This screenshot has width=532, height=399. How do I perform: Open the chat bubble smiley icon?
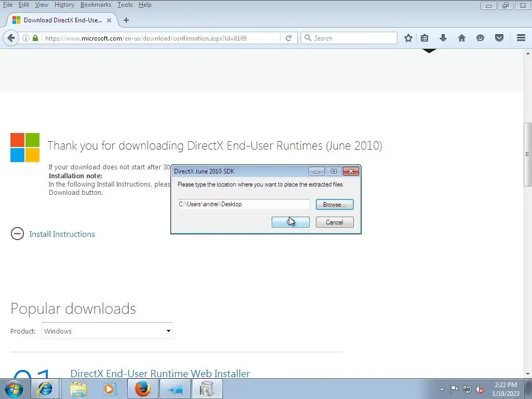[x=480, y=38]
